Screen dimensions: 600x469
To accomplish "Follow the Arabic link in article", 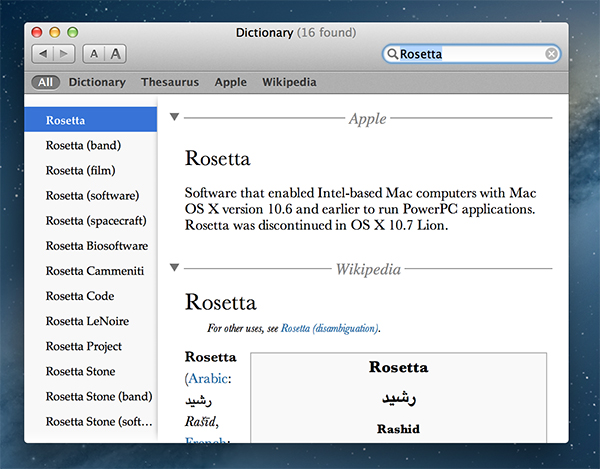I will (208, 378).
